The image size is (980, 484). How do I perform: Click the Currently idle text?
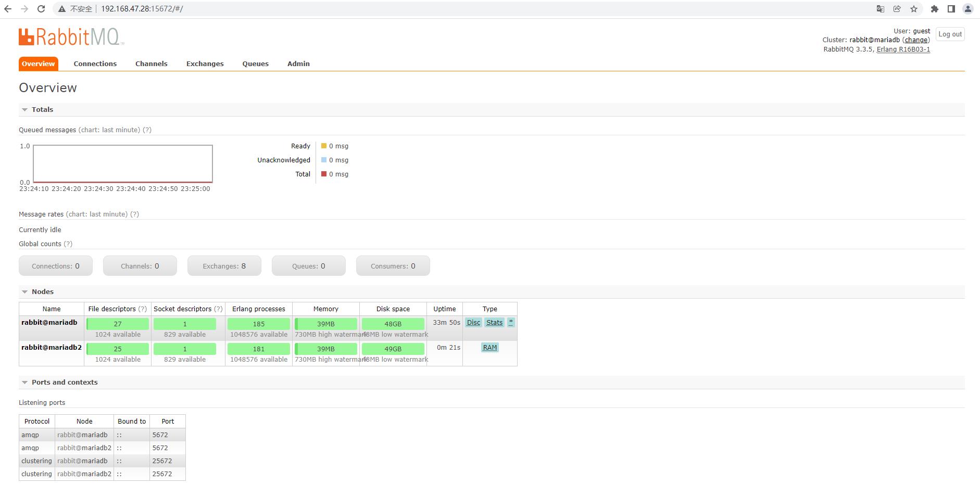(x=40, y=230)
